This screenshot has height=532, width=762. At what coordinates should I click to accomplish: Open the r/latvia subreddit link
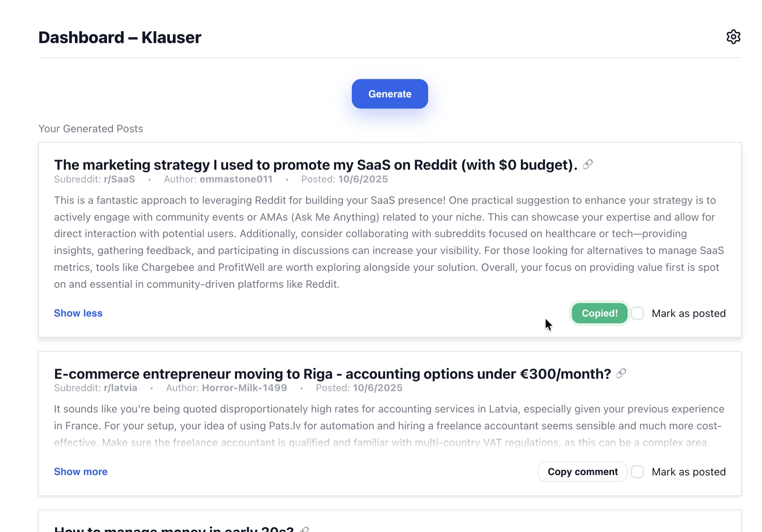coord(120,388)
